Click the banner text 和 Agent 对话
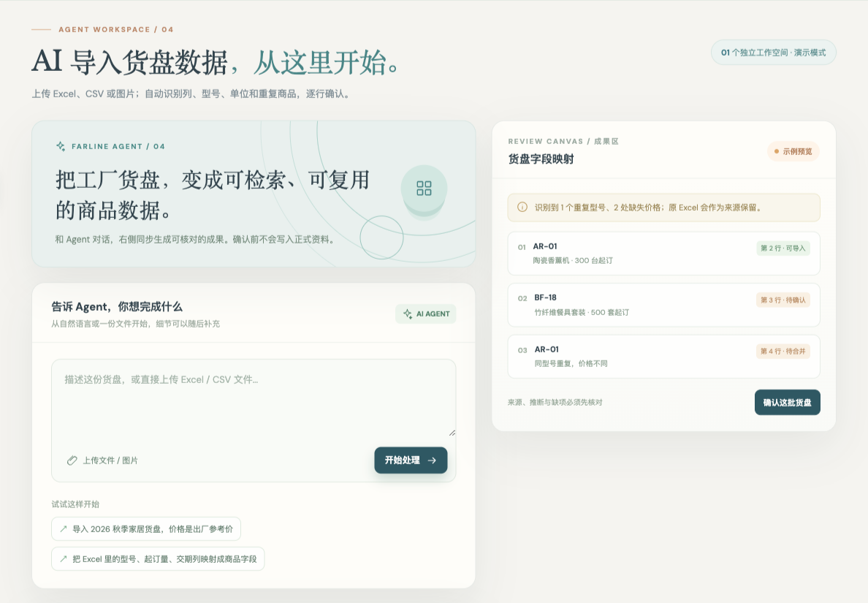Viewport: 868px width, 603px height. [194, 240]
